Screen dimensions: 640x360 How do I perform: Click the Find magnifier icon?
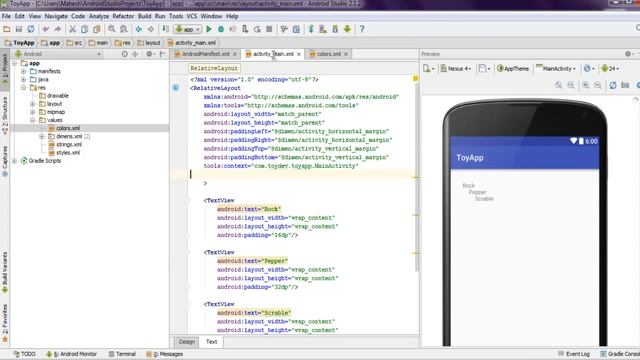tap(111, 29)
